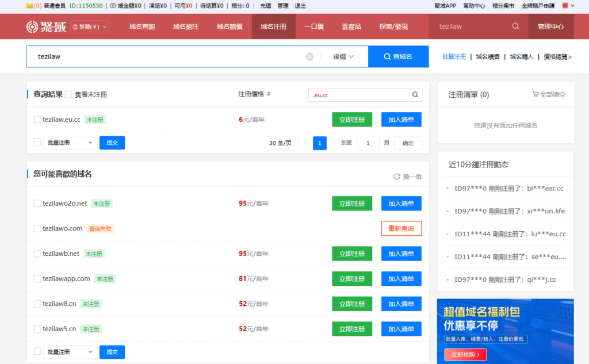The width and height of the screenshot is (589, 364).
Task: Click the cart icon next to 全部清空
Action: point(536,94)
